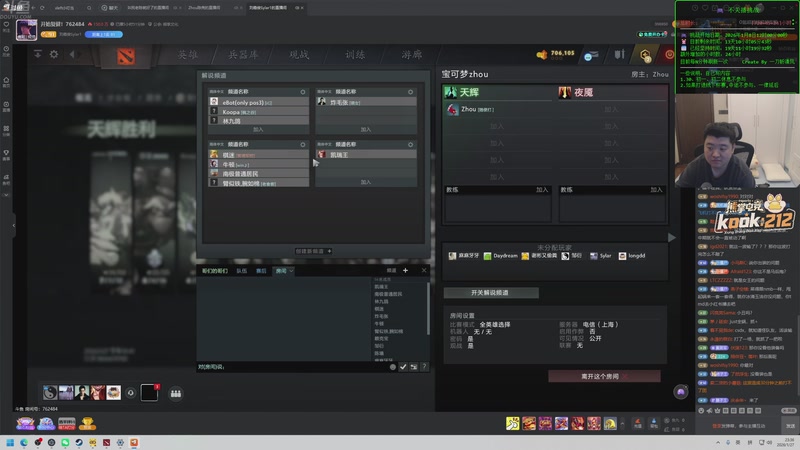Viewport: 800px width, 450px height.
Task: Select Koopa in first caster channel
Action: 259,112
